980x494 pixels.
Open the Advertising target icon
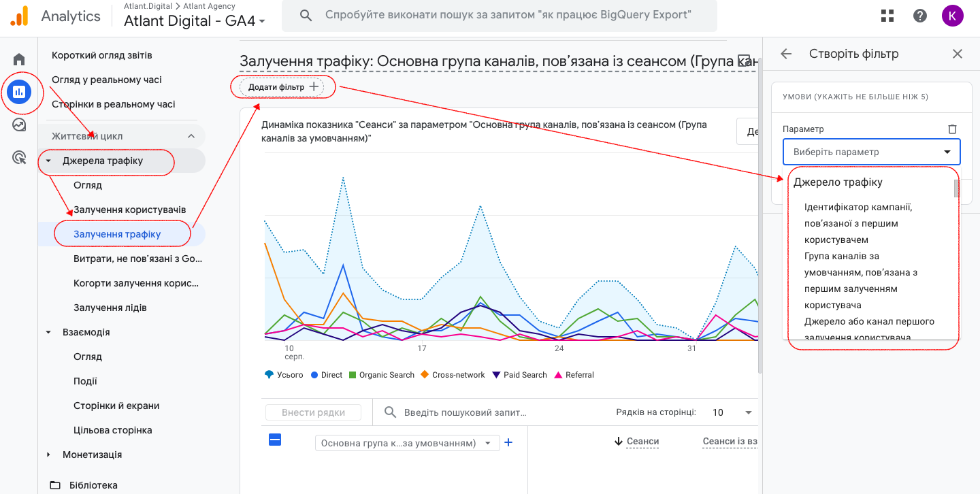(x=19, y=158)
